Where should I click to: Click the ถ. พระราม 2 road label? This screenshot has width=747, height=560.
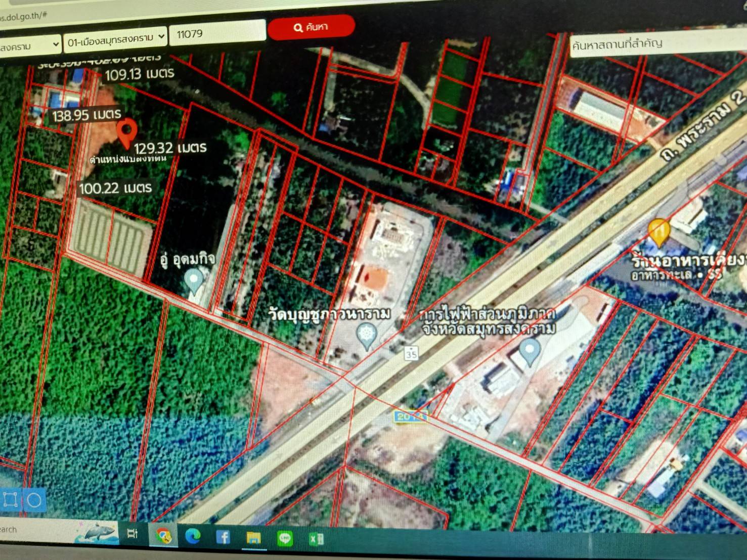(x=704, y=126)
